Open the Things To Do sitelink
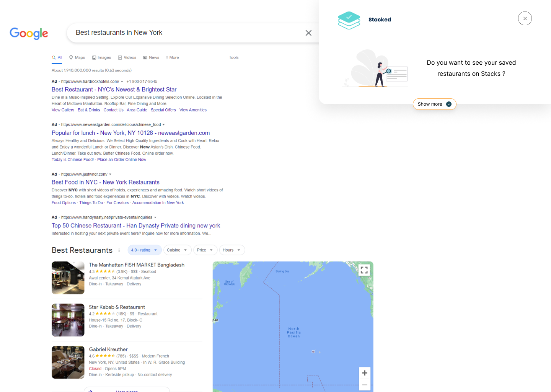The width and height of the screenshot is (551, 392). pos(91,203)
